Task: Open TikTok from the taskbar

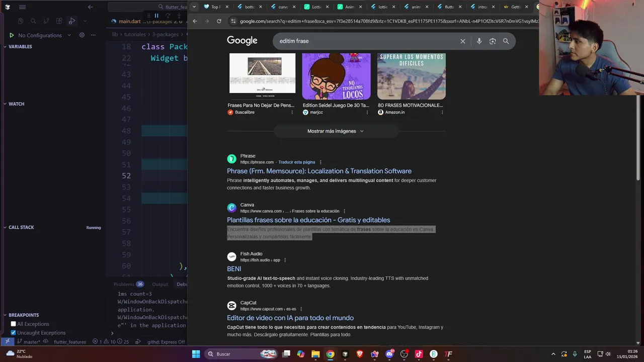Action: point(419,354)
